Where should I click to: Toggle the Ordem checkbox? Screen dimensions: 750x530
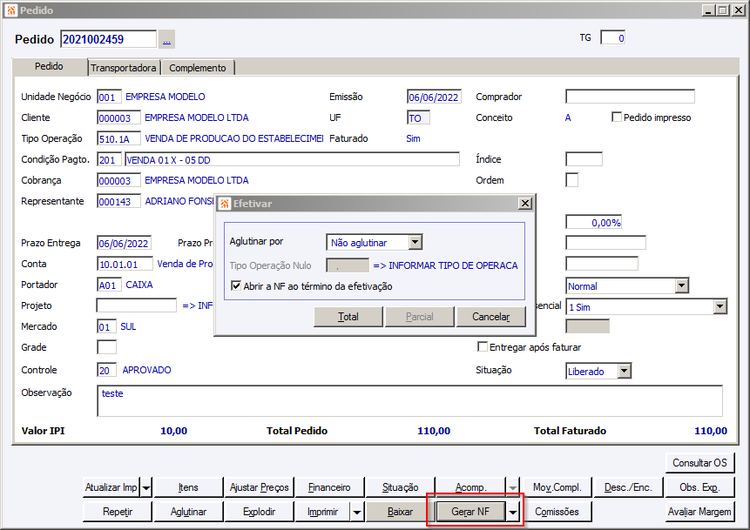click(x=572, y=180)
